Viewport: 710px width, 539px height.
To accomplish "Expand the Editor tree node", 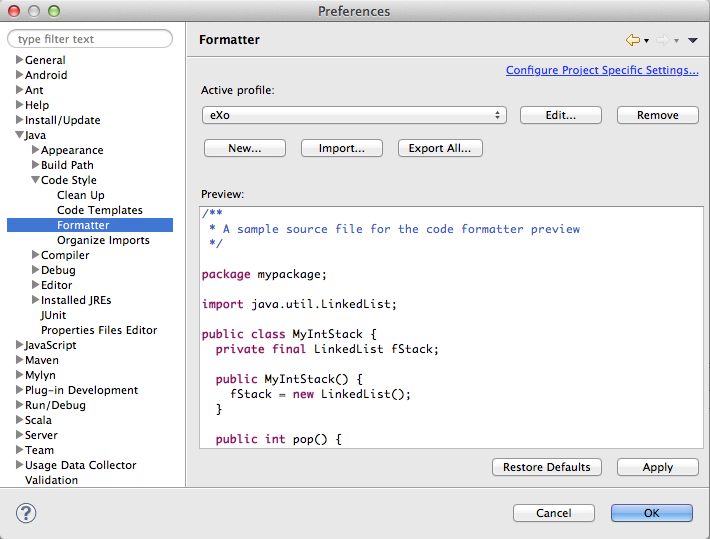I will 35,284.
